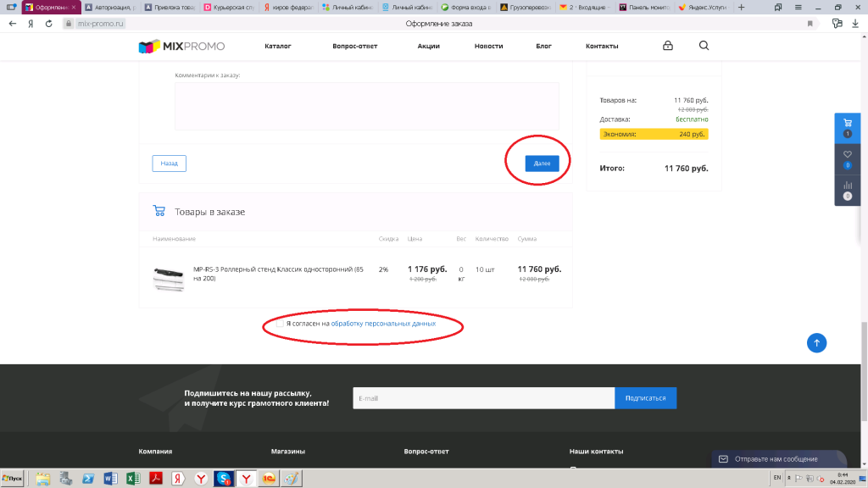This screenshot has height=488, width=868.
Task: Open the Каталог menu item
Action: pos(277,46)
